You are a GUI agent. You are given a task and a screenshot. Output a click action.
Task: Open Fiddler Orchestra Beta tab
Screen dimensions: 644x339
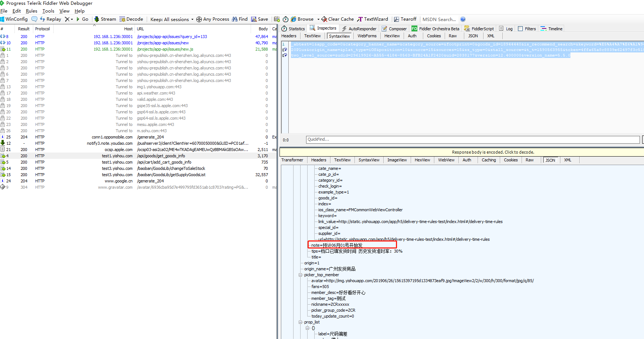click(435, 28)
